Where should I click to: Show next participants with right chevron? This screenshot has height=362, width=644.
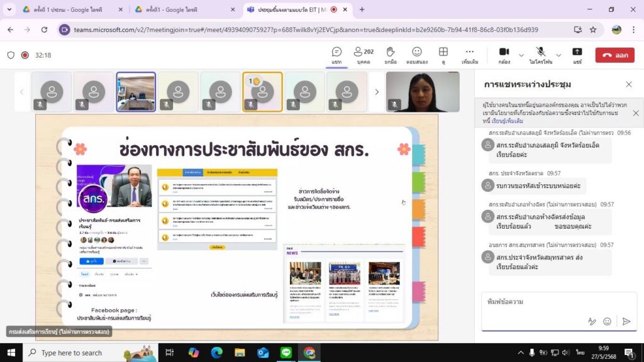point(377,92)
